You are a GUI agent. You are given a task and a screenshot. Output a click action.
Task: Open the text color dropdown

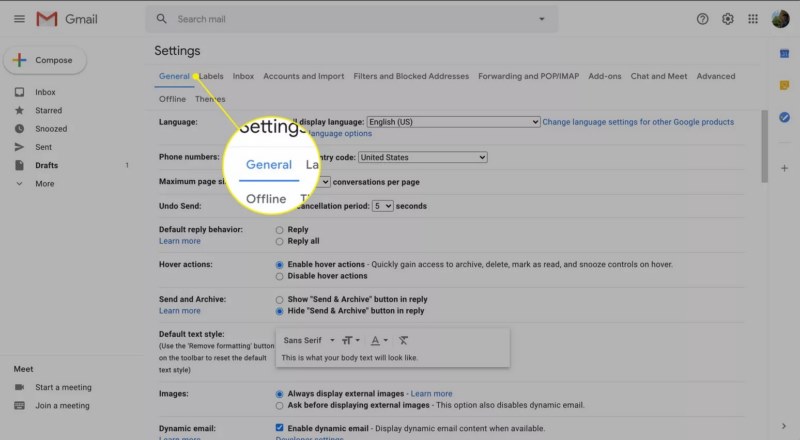point(379,340)
